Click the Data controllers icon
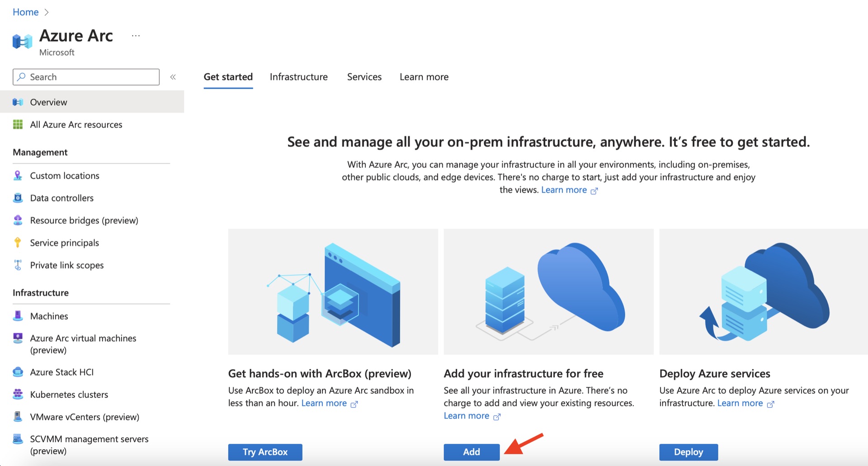868x466 pixels. (18, 198)
